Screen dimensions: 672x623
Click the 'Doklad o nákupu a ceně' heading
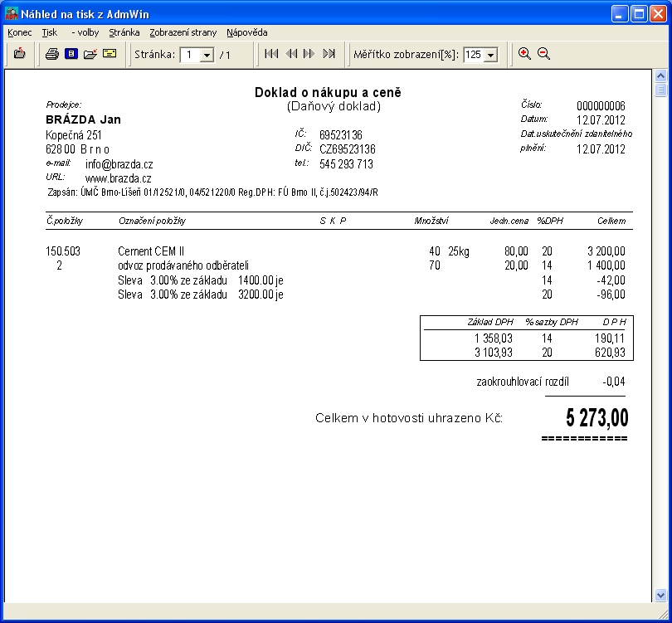[x=328, y=92]
